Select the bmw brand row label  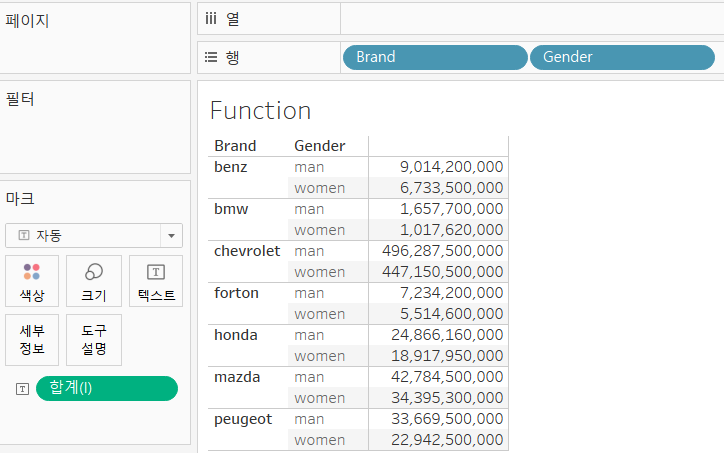point(231,209)
